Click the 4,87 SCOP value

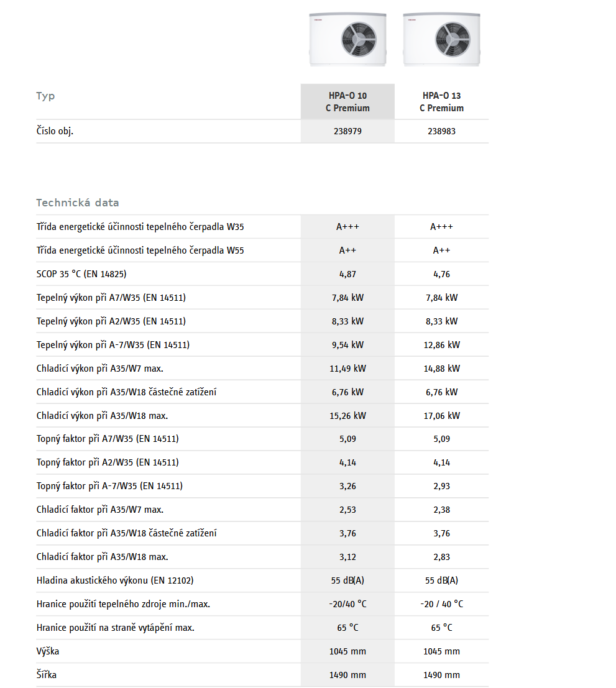[x=347, y=274]
